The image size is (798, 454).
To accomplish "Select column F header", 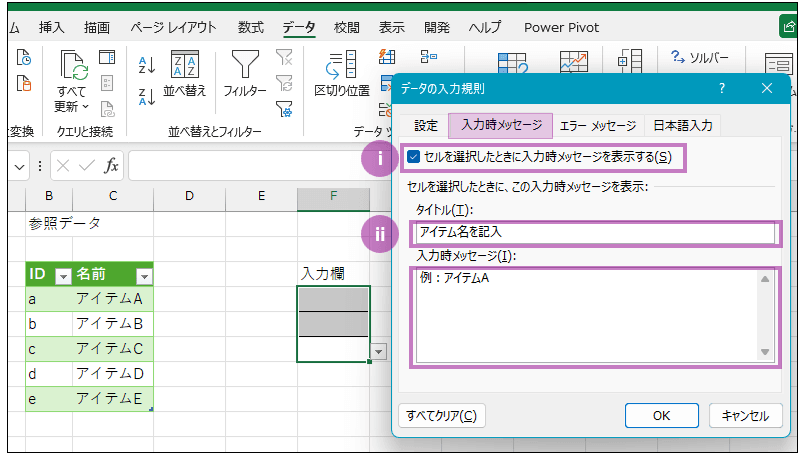I will click(333, 196).
